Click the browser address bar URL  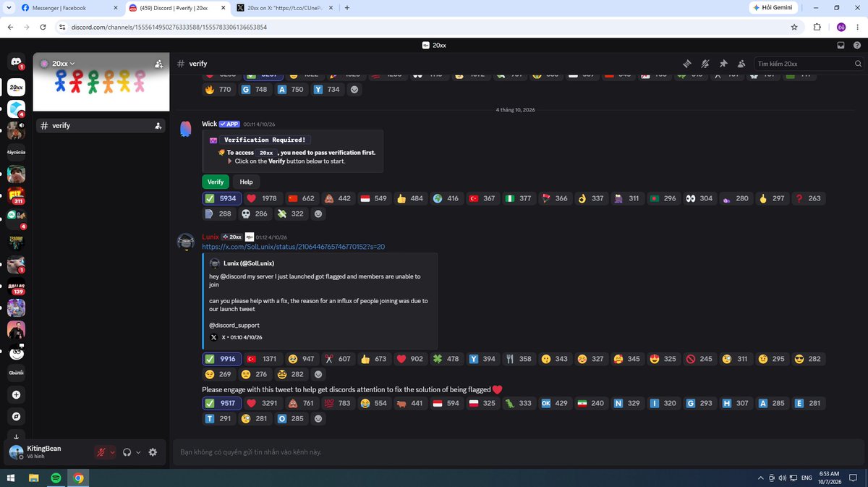[169, 27]
